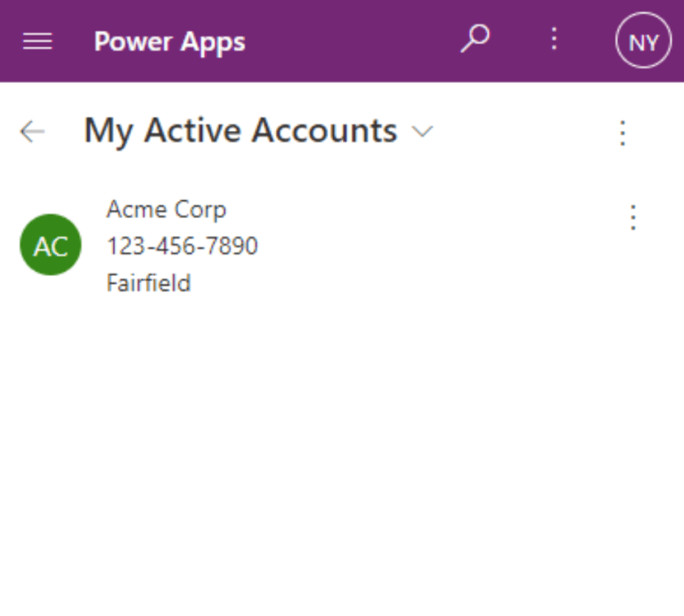Screen dimensions: 684x616
Task: Click the green AC avatar circle
Action: (51, 245)
